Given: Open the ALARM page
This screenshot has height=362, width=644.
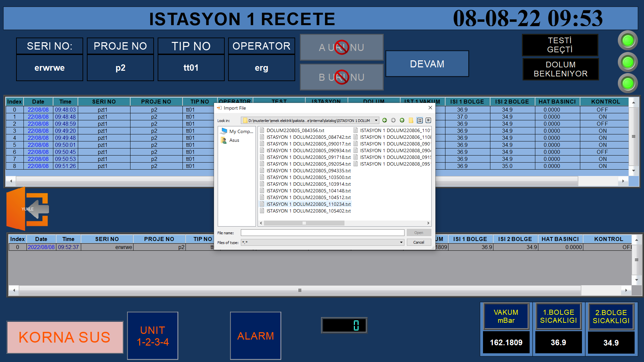Looking at the screenshot, I should (x=255, y=336).
